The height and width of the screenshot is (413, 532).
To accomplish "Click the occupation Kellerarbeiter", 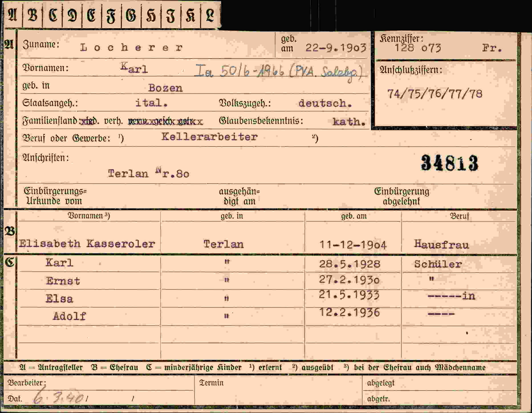I will tap(209, 137).
